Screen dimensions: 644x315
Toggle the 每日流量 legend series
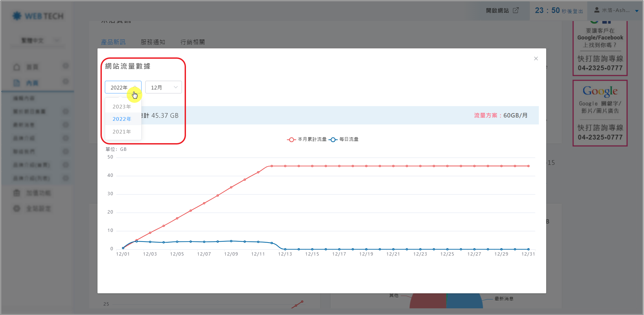[x=344, y=139]
